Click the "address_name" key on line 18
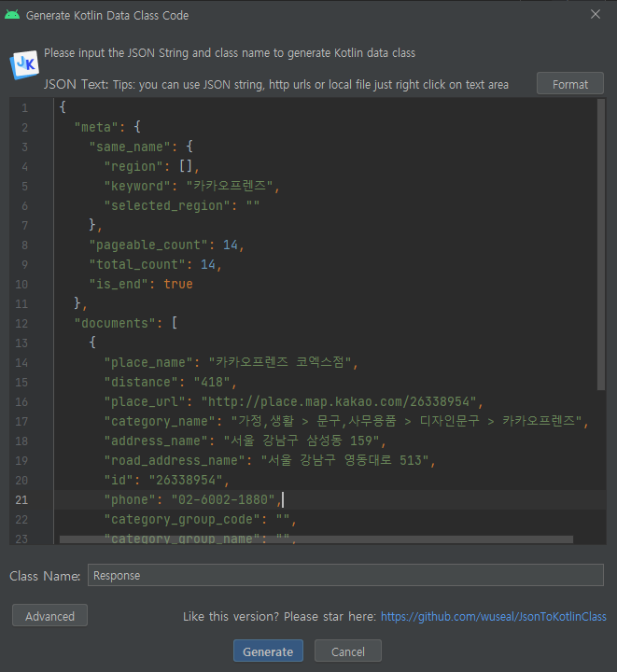 [x=156, y=441]
